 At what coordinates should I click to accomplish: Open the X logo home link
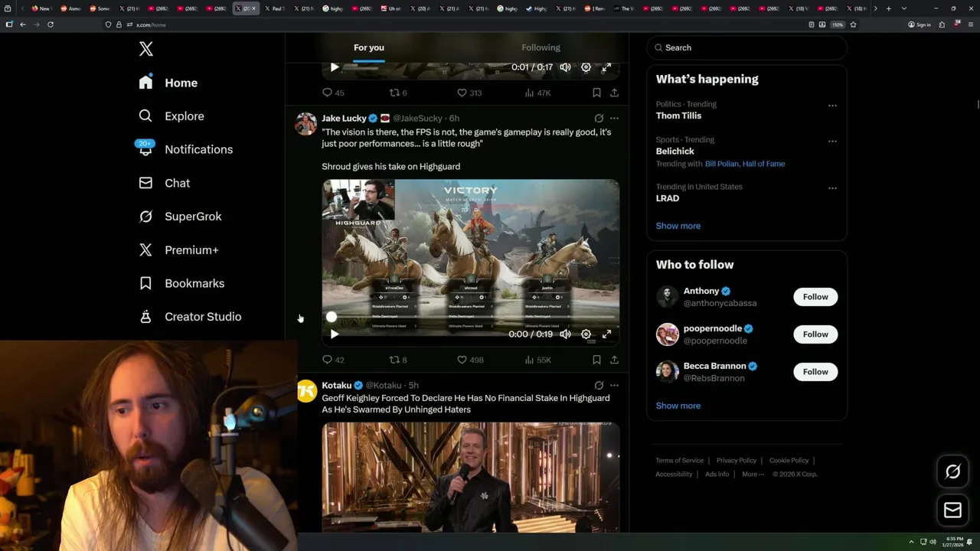tap(146, 49)
